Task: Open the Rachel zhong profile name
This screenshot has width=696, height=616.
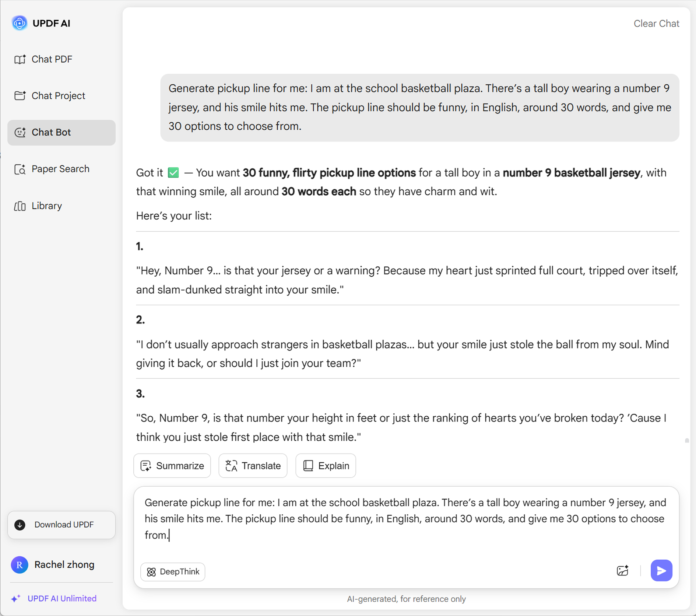Action: (x=64, y=565)
